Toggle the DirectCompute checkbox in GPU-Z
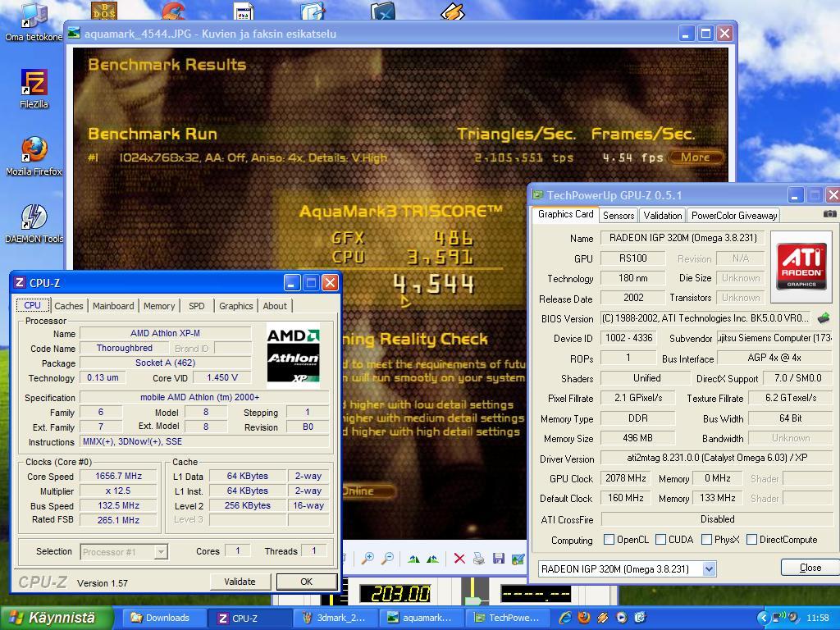 coord(751,540)
